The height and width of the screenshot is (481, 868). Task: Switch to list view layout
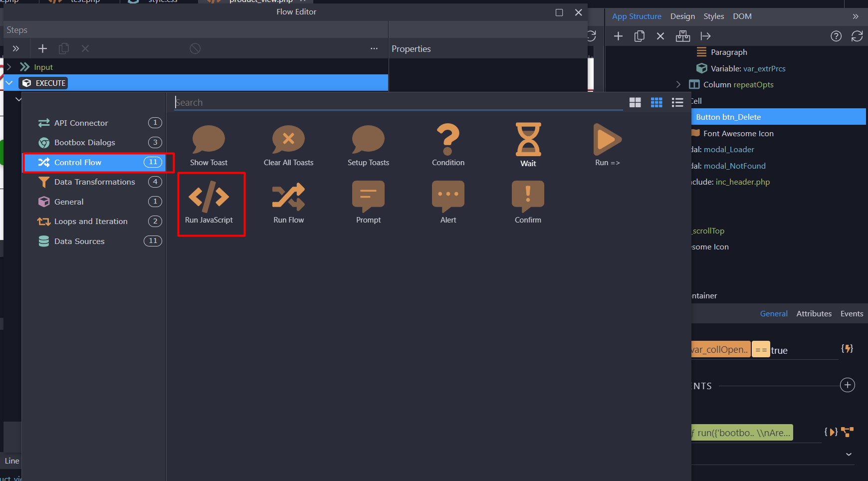[x=677, y=102]
